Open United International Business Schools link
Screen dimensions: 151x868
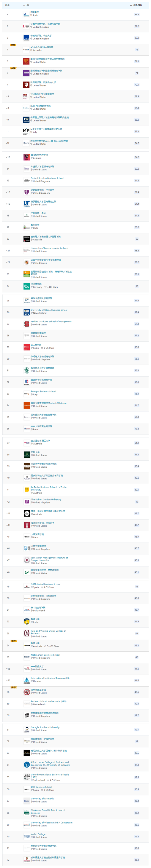click(50, 776)
